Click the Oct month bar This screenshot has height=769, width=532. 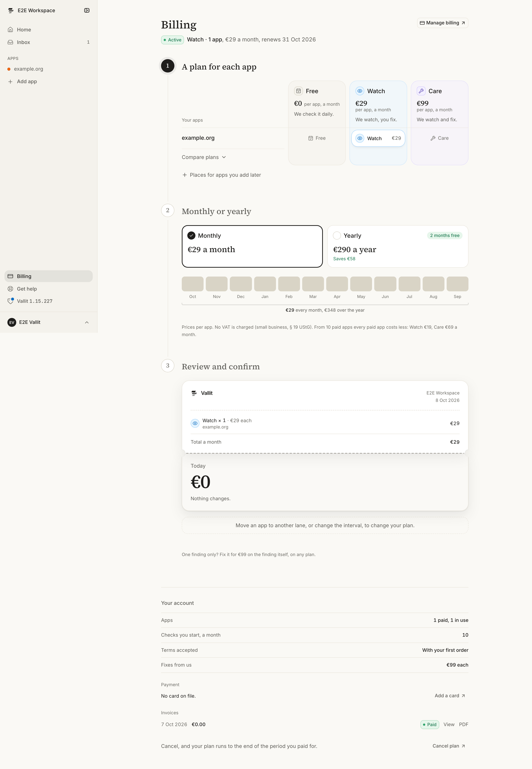pos(193,284)
